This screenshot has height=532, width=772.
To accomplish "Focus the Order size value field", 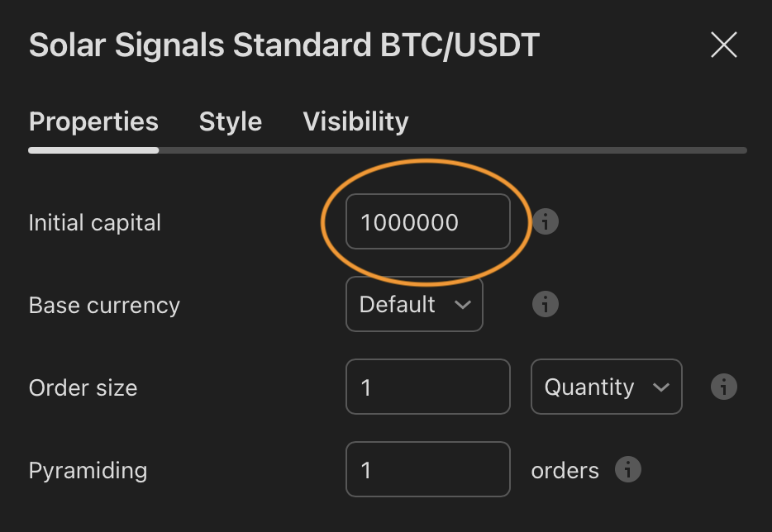I will 427,387.
